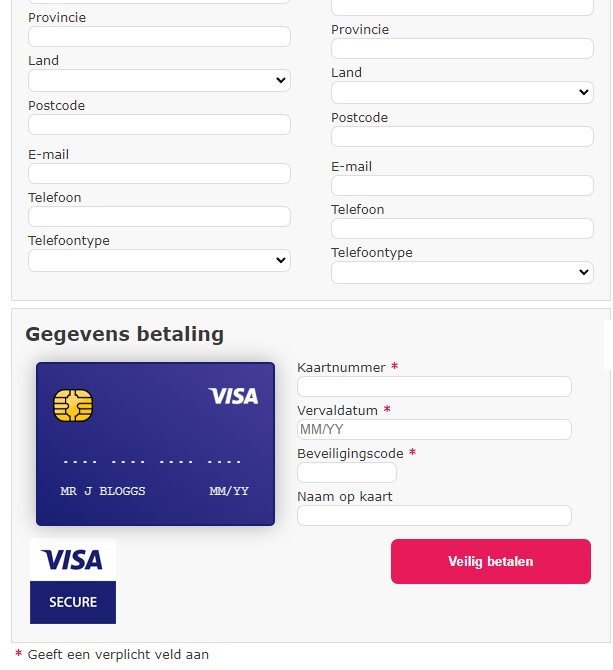Focus the left column Provincie field
This screenshot has height=670, width=613.
[159, 37]
